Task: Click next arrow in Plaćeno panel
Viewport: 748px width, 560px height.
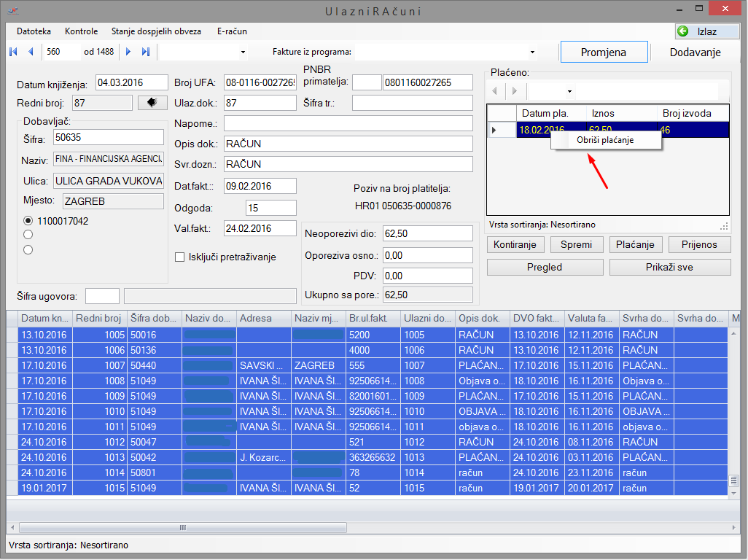Action: [515, 91]
